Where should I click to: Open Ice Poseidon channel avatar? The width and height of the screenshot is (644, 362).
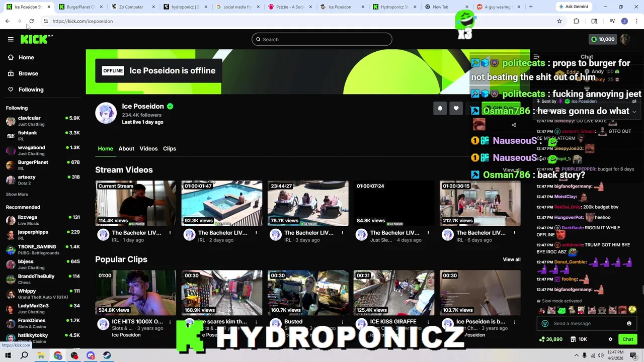click(106, 113)
